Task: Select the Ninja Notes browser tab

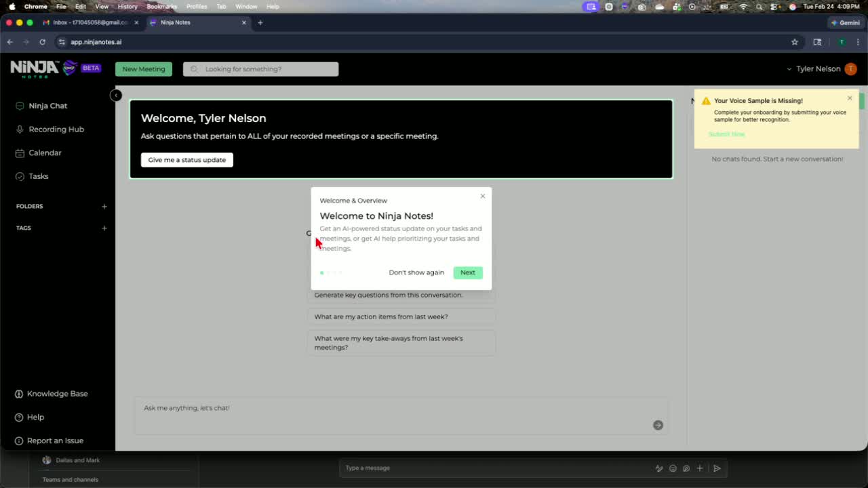Action: [x=197, y=22]
